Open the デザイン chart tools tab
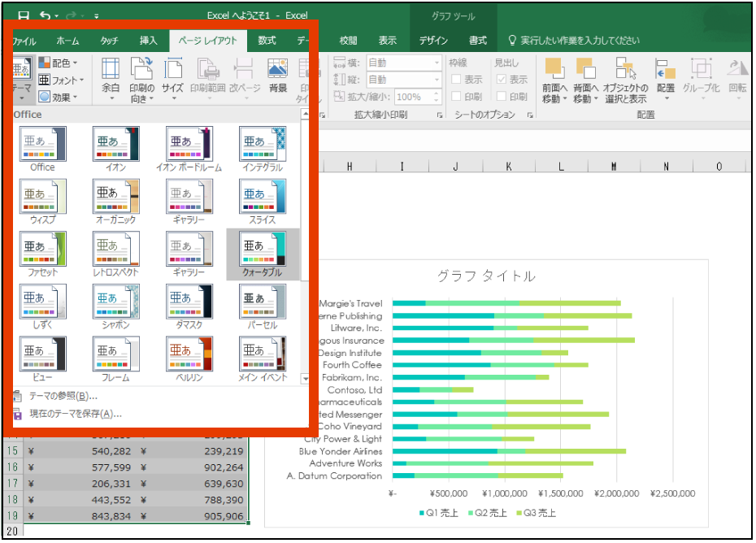The width and height of the screenshot is (756, 543). [433, 41]
